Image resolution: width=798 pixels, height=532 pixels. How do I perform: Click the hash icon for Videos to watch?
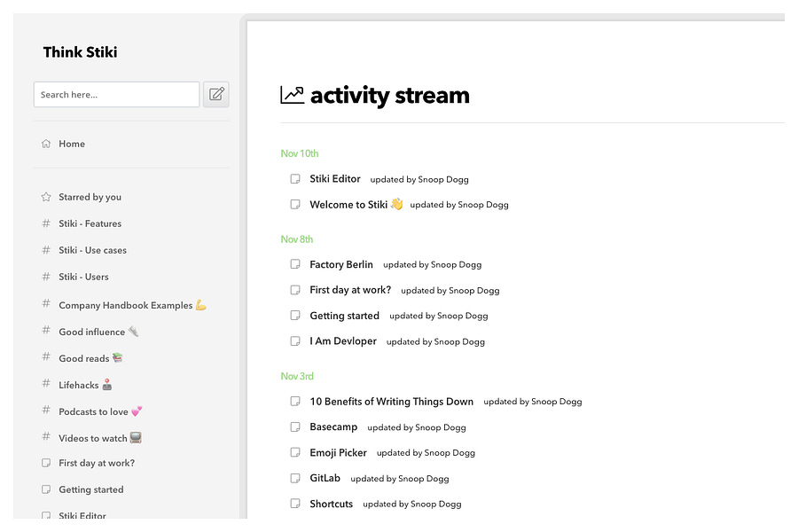tap(46, 436)
